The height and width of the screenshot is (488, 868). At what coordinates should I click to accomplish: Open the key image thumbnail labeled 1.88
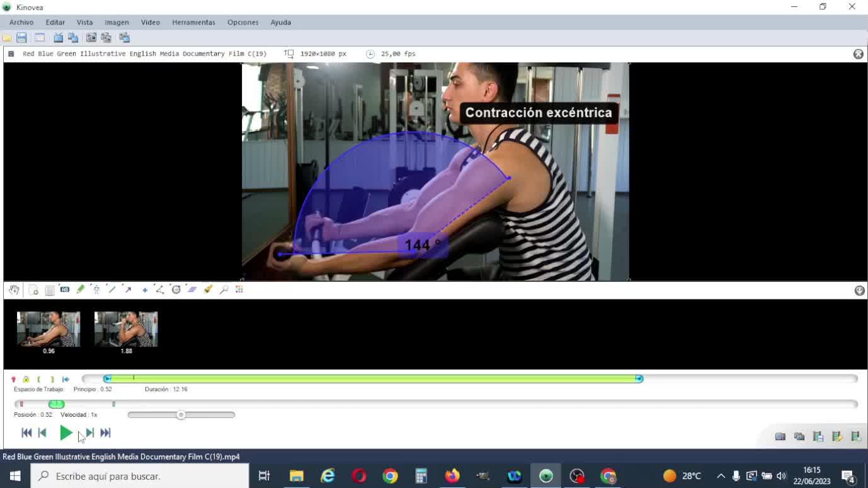coord(126,329)
